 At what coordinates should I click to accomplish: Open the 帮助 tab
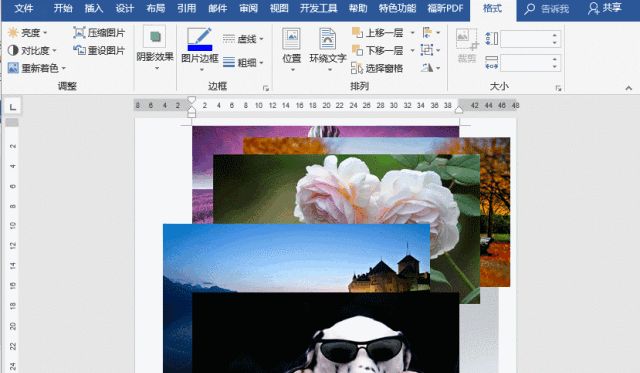[358, 8]
